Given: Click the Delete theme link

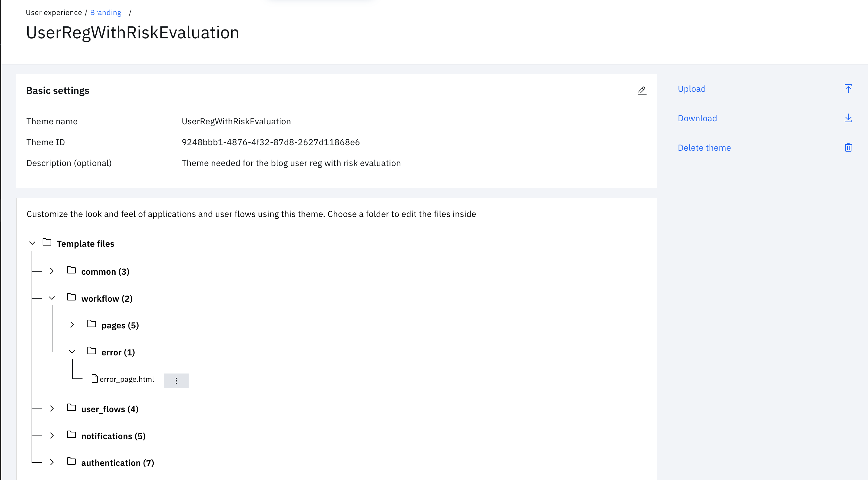Looking at the screenshot, I should point(704,148).
